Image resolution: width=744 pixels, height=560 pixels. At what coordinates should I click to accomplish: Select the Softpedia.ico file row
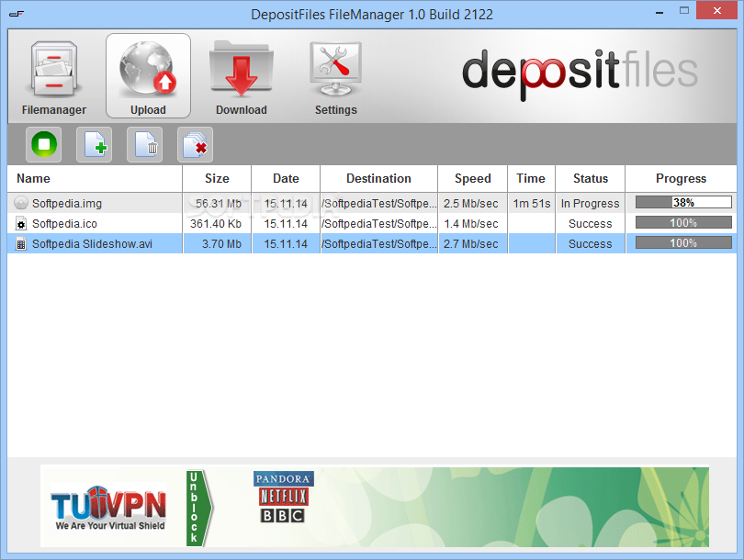pos(372,223)
